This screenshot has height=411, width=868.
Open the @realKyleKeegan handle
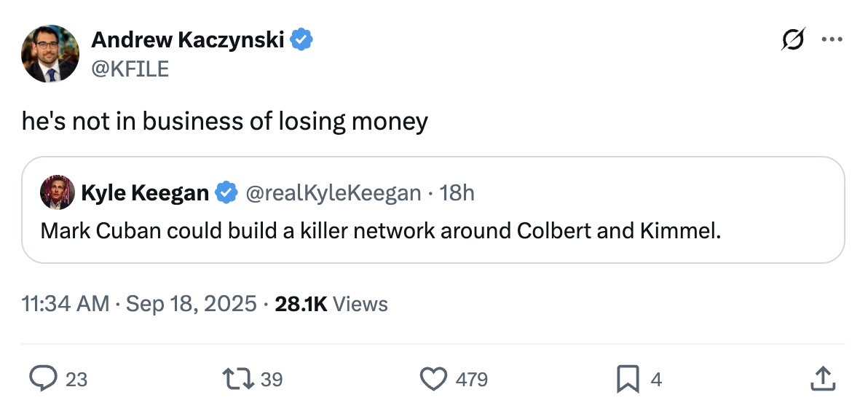coord(334,192)
